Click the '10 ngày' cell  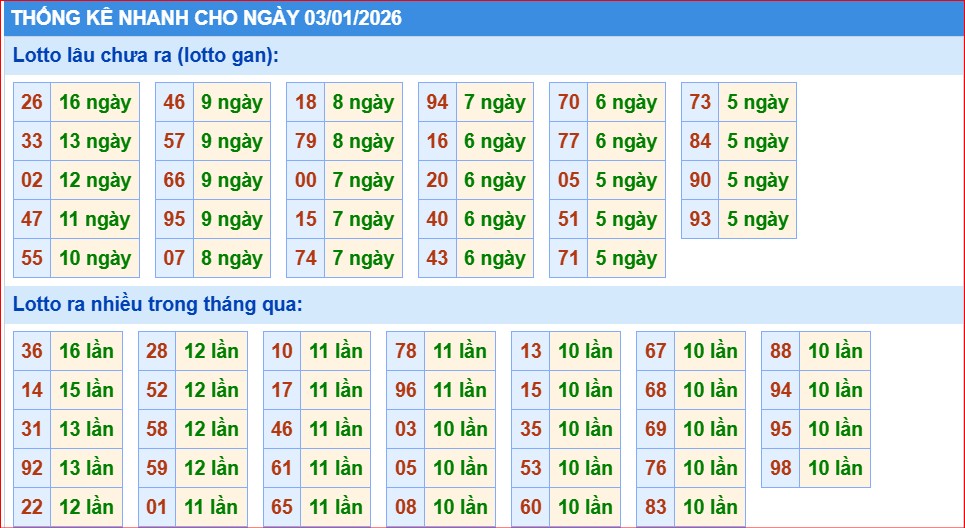[95, 258]
